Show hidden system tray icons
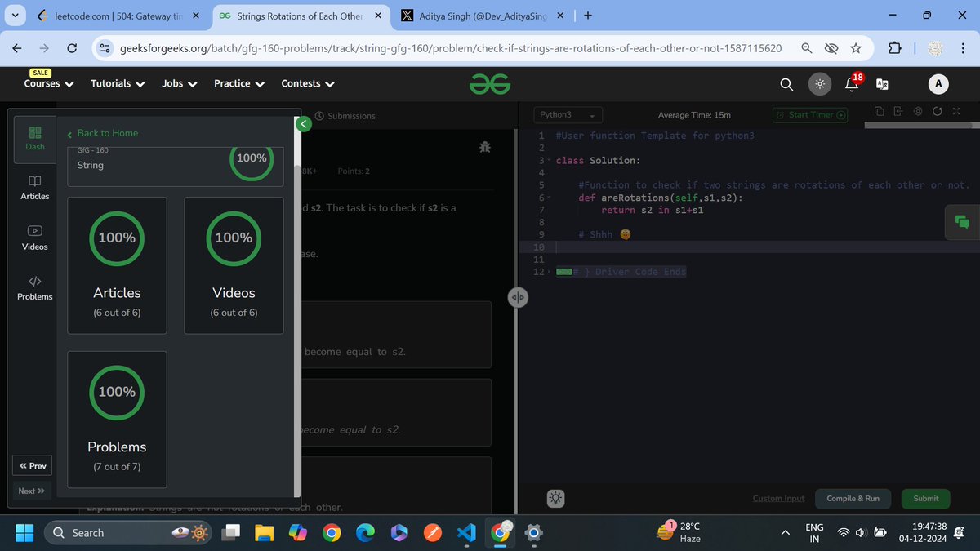Screen dimensions: 980x551 (786, 532)
